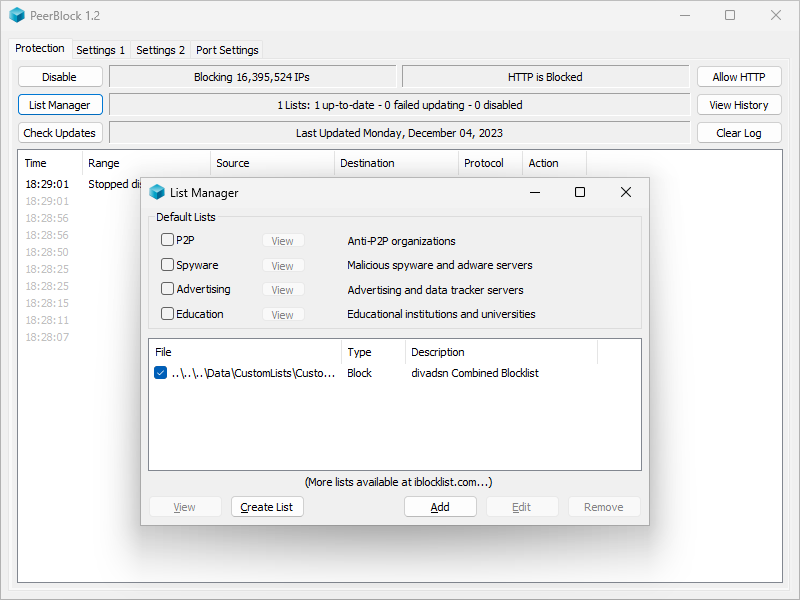800x600 pixels.
Task: Enable the Education list checkbox
Action: 167,314
